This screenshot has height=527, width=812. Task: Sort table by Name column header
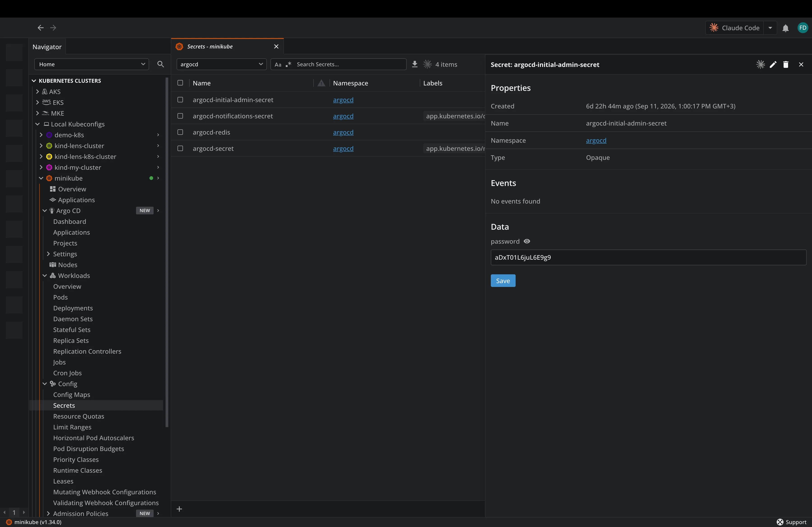[x=202, y=83]
